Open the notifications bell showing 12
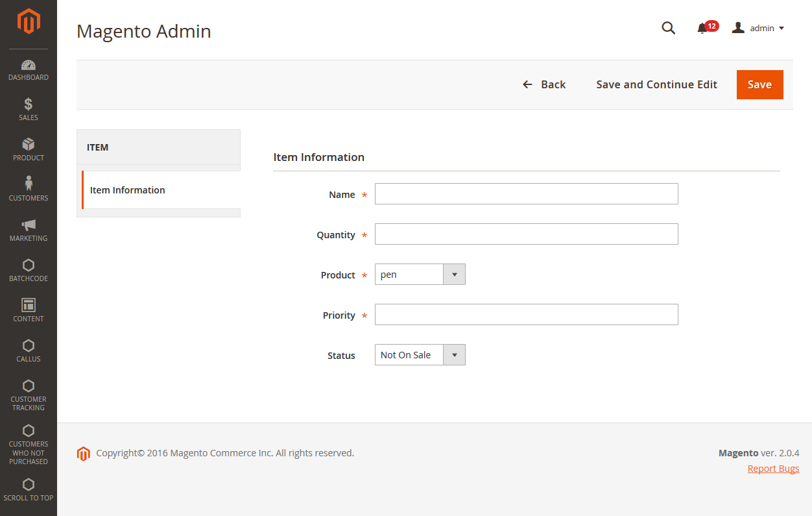Viewport: 812px width, 516px height. [x=702, y=28]
